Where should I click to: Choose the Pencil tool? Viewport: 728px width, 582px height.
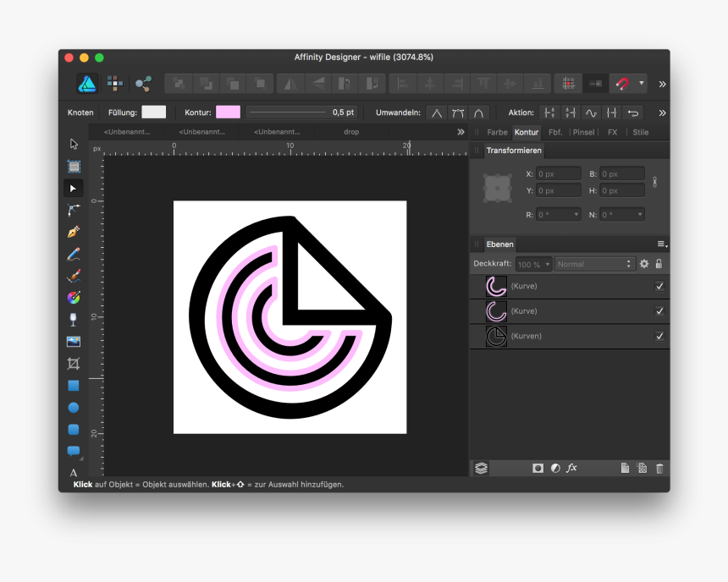[x=73, y=253]
